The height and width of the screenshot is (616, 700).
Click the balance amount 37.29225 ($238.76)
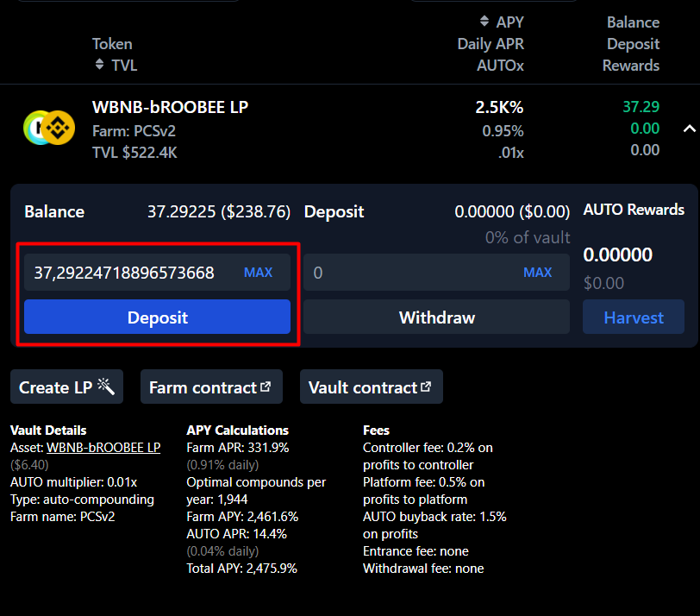219,211
